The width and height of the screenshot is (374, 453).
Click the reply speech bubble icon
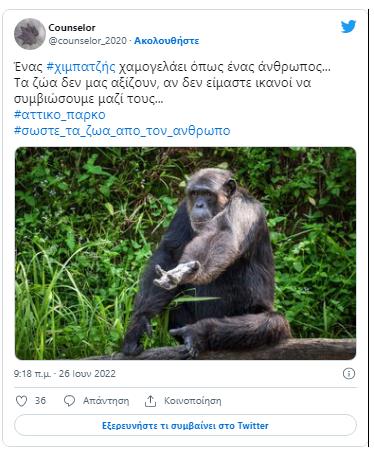click(x=69, y=401)
